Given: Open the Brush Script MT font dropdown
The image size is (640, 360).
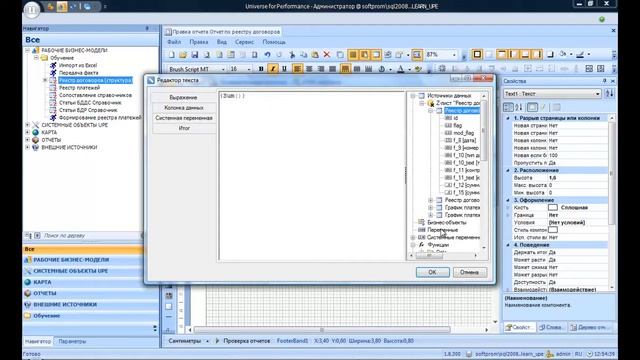Looking at the screenshot, I should [x=223, y=69].
